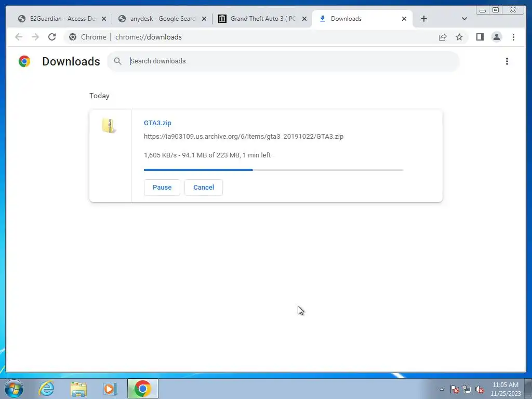
Task: Click the download speed status text
Action: [x=207, y=155]
